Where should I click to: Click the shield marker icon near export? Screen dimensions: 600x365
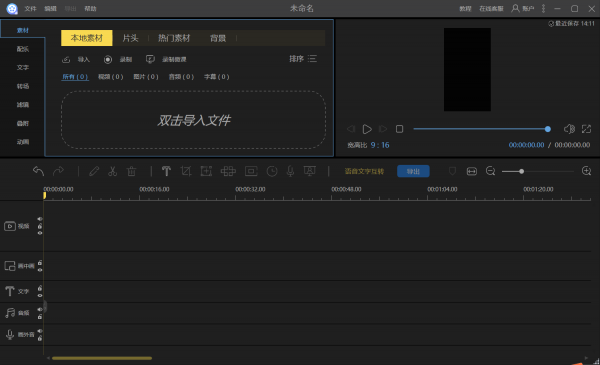pos(452,171)
